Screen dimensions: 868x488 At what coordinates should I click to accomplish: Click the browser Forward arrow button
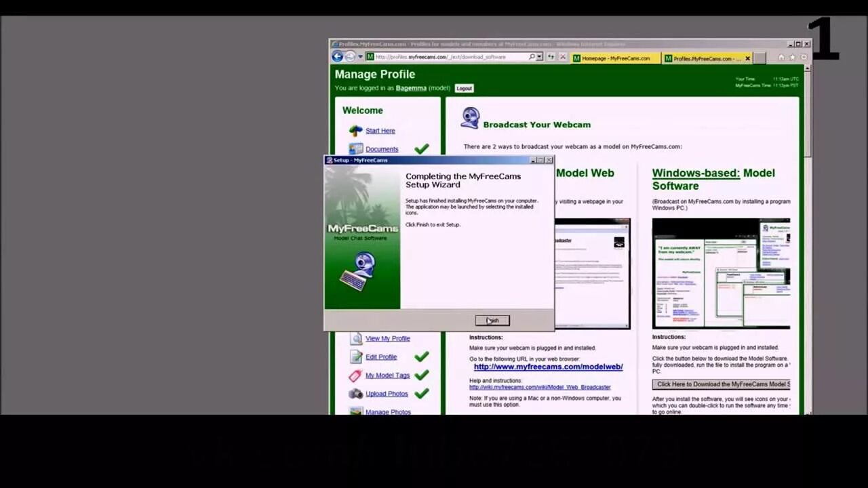[350, 57]
